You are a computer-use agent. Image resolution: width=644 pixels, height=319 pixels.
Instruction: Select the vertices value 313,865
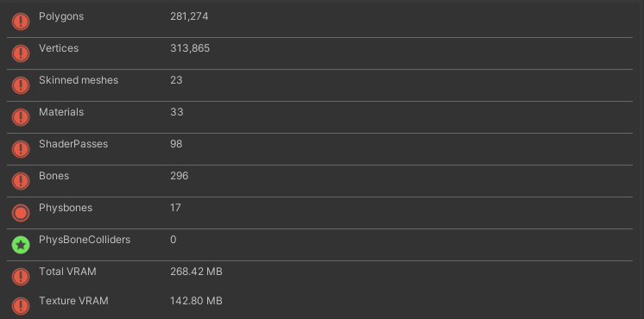click(190, 48)
